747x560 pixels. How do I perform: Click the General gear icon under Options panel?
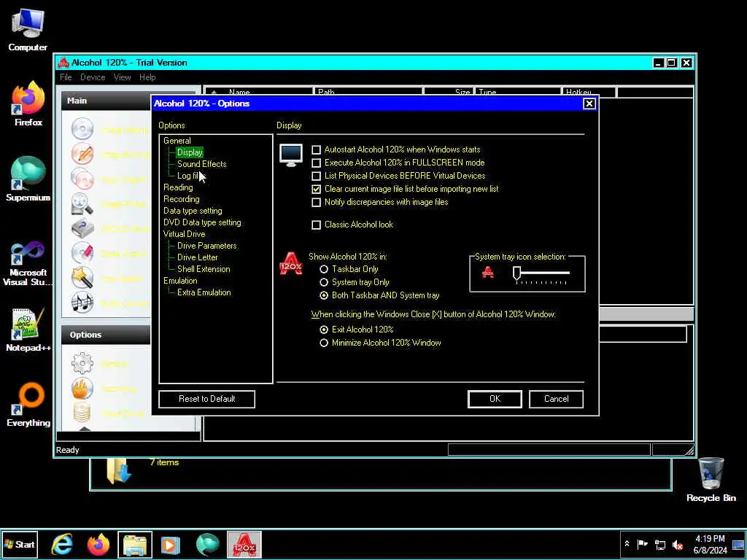point(82,364)
